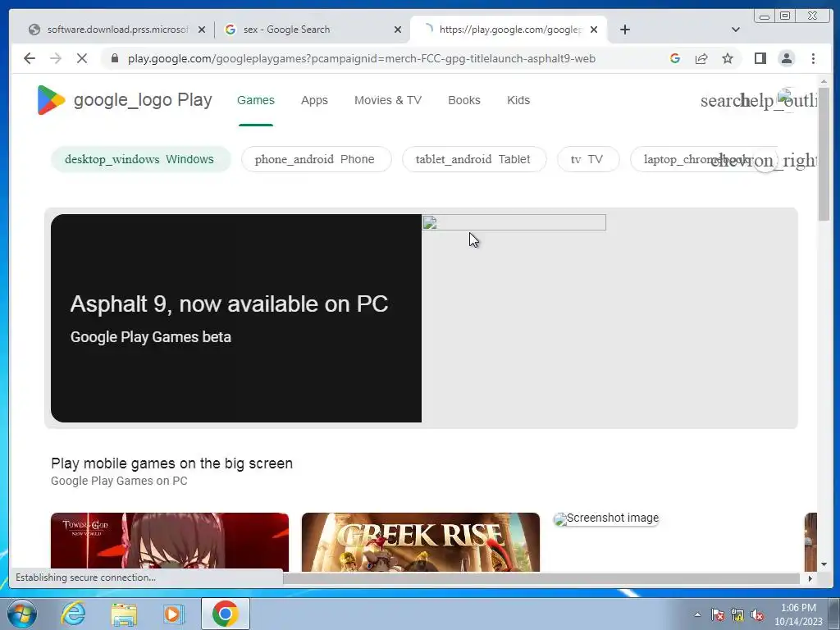This screenshot has height=630, width=840.
Task: Click the network tray icon
Action: coord(737,614)
